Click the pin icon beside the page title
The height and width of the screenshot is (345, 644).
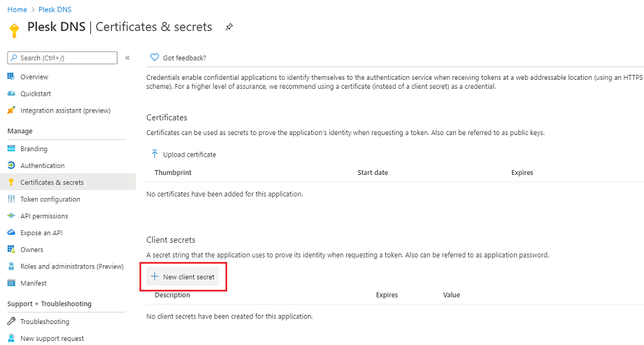click(x=229, y=27)
